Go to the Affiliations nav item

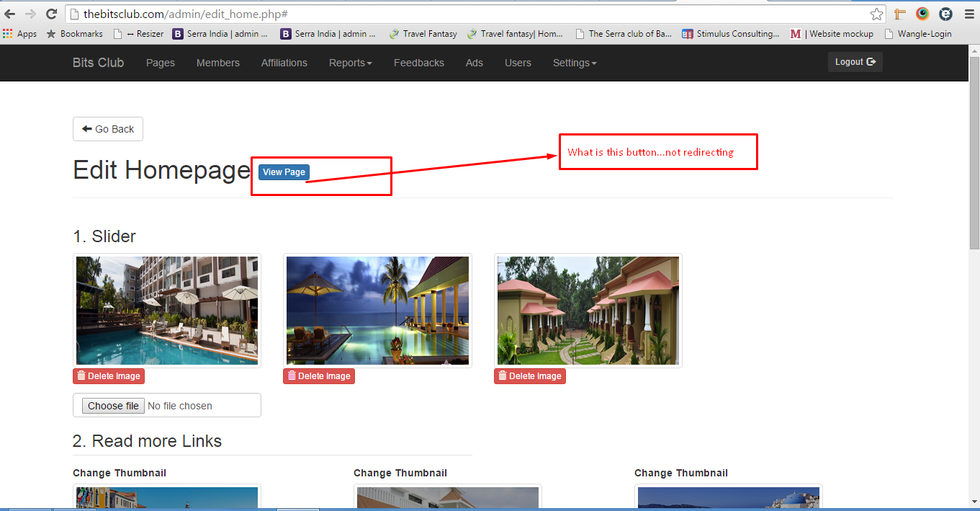point(284,63)
